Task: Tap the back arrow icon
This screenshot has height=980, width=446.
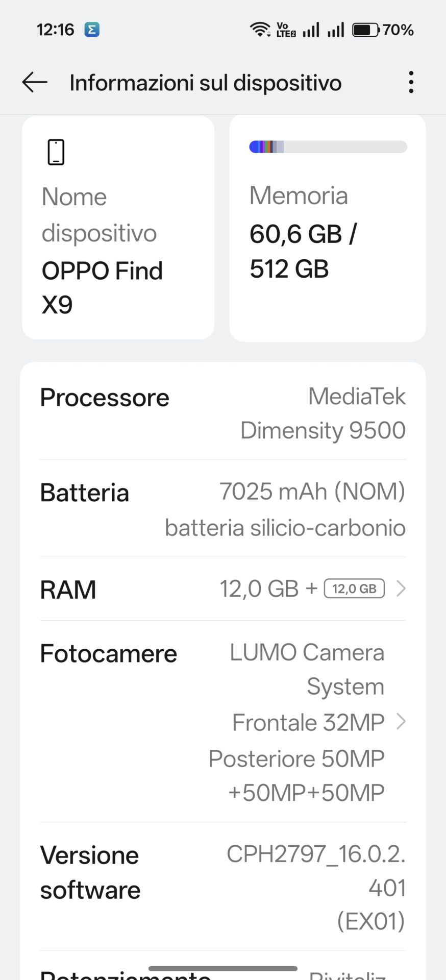Action: (x=35, y=82)
